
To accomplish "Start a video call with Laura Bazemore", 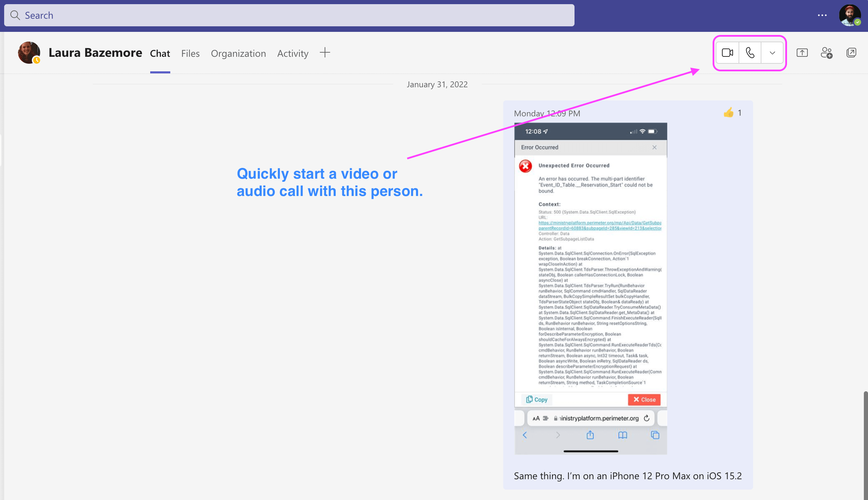I will (x=727, y=53).
